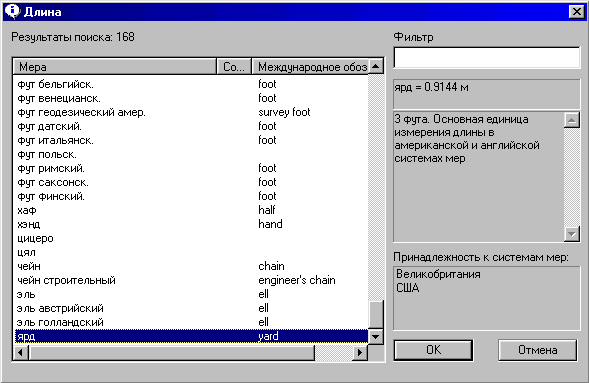Viewport: 589px width, 383px height.
Task: Click list scrollbar up arrow
Action: point(376,66)
